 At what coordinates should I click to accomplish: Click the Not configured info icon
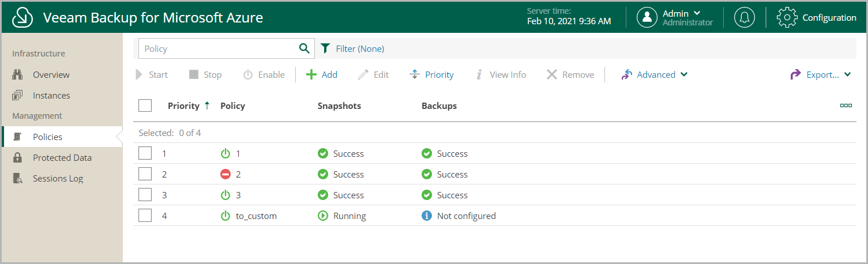(x=427, y=216)
